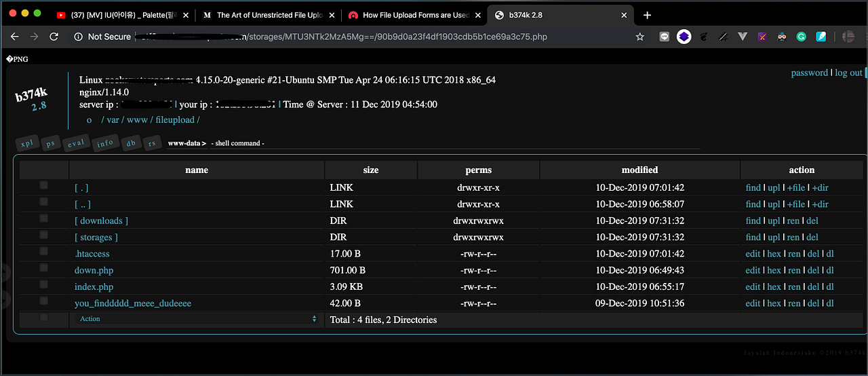The height and width of the screenshot is (376, 868).
Task: Open the [ downloads ] directory
Action: 101,221
